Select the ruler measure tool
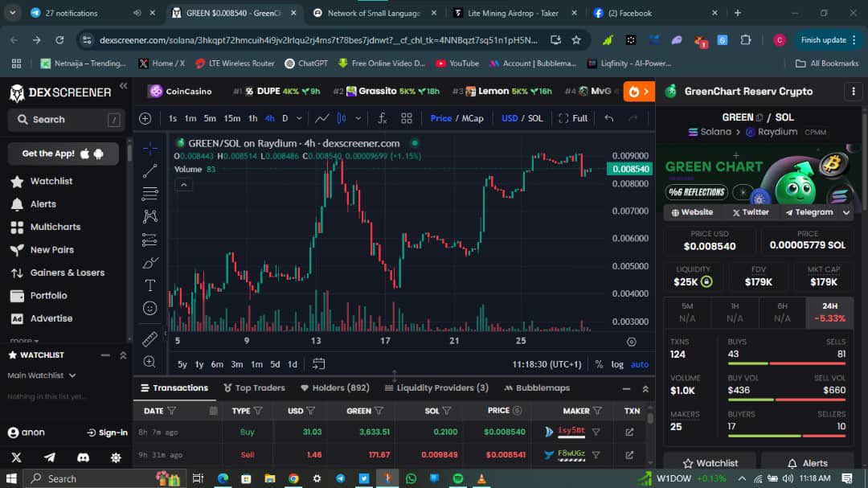868x488 pixels. (x=149, y=339)
